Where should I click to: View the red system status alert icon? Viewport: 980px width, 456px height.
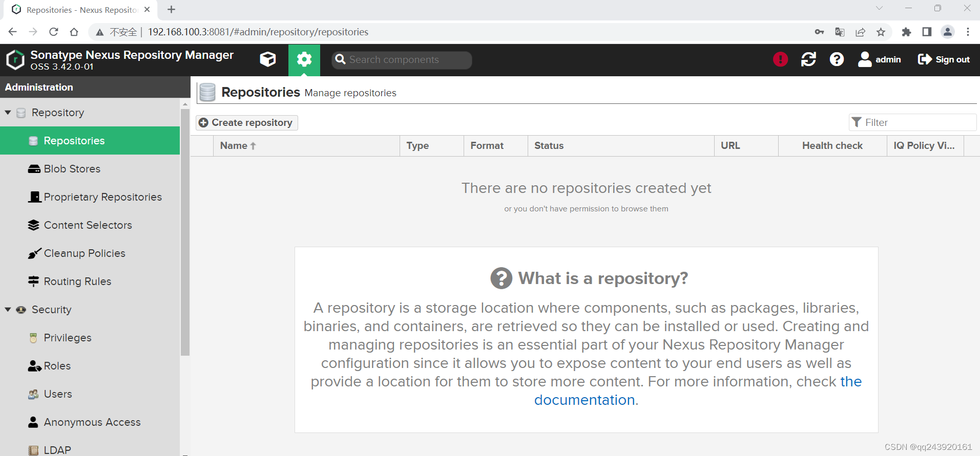coord(780,59)
